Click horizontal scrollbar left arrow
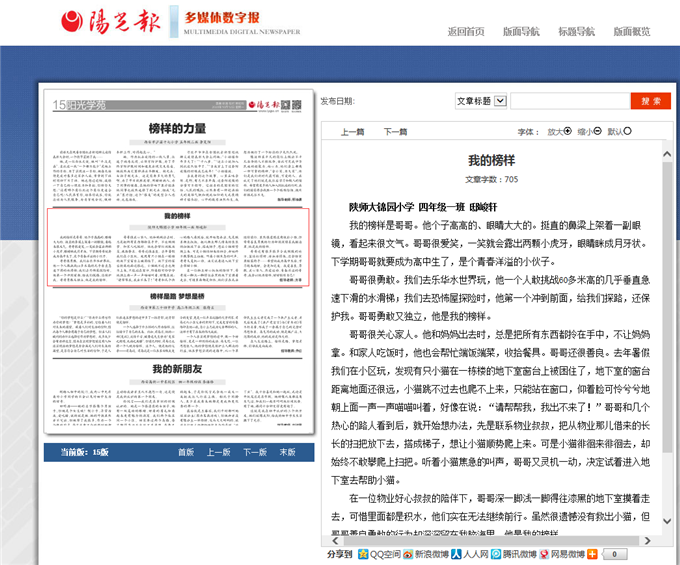Image resolution: width=680 pixels, height=565 pixels. click(x=335, y=541)
